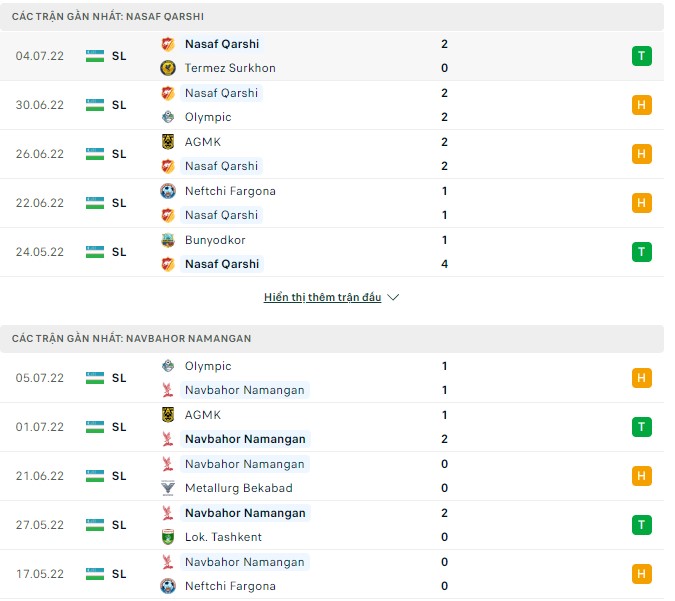Screen dimensions: 675x601
Task: Open Termez Surkhon team link
Action: click(x=230, y=68)
